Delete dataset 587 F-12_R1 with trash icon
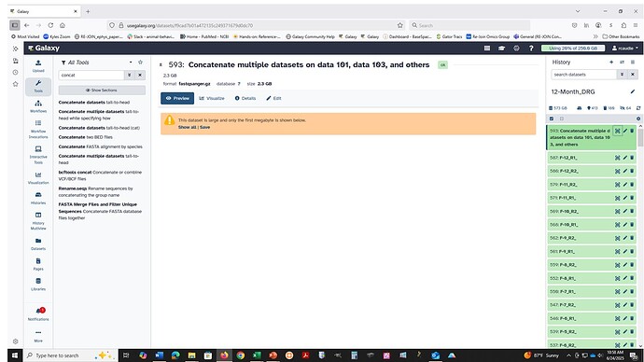This screenshot has height=362, width=644. pos(632,157)
